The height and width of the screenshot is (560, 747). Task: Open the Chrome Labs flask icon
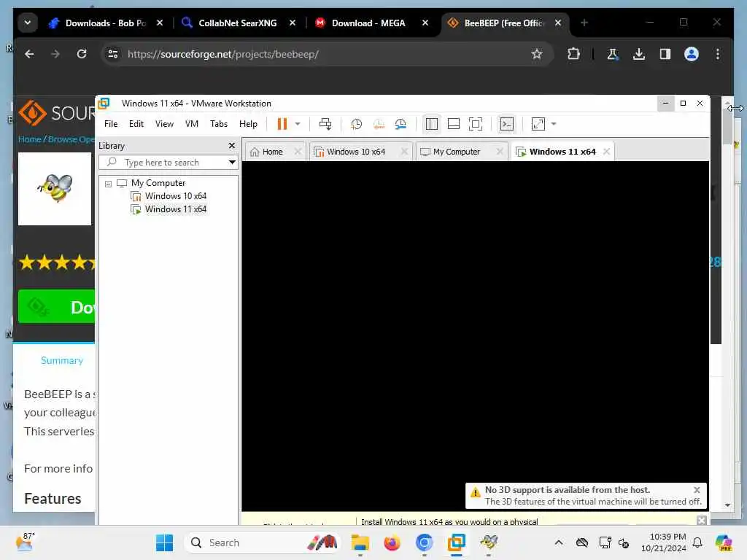pyautogui.click(x=613, y=54)
